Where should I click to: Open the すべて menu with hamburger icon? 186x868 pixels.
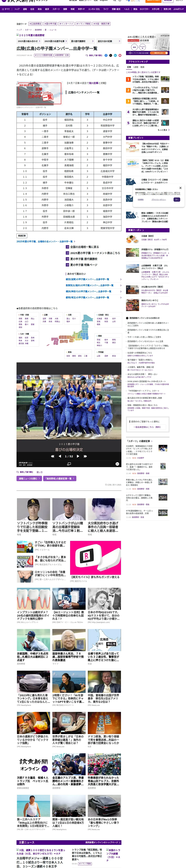[x=6, y=9]
